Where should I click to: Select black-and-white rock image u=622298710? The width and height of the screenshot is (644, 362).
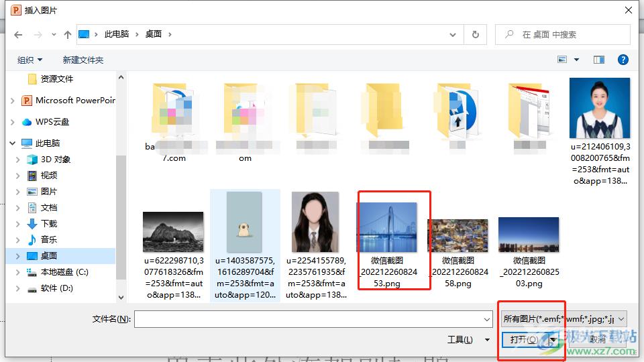[x=173, y=255]
